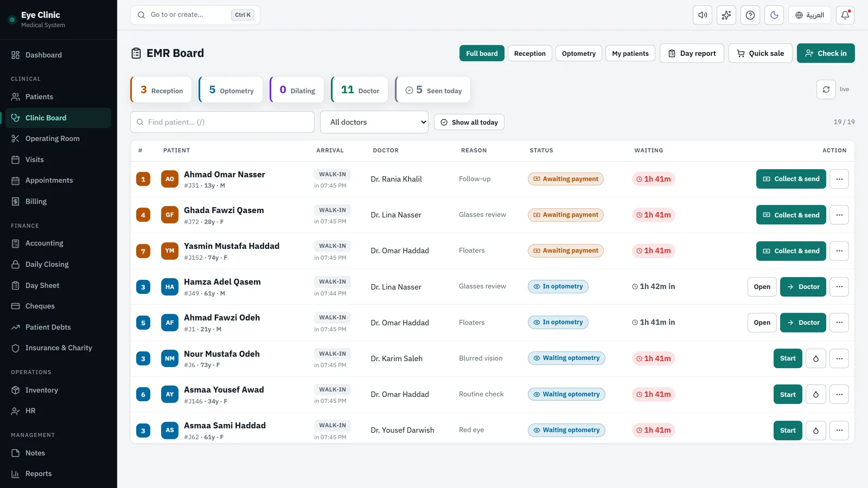This screenshot has width=868, height=488.
Task: Open the All doctors dropdown
Action: pos(374,122)
